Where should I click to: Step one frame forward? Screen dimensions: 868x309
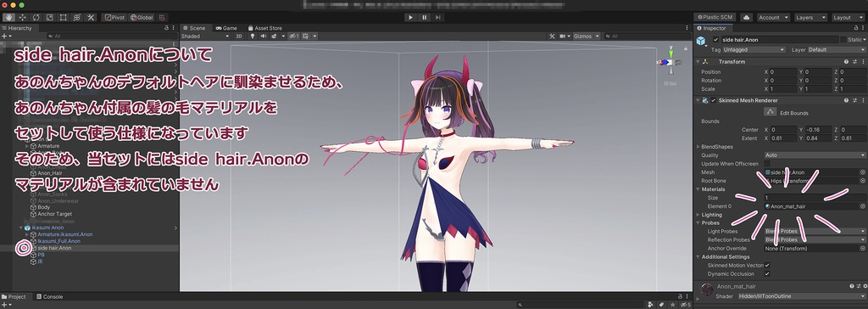click(438, 17)
